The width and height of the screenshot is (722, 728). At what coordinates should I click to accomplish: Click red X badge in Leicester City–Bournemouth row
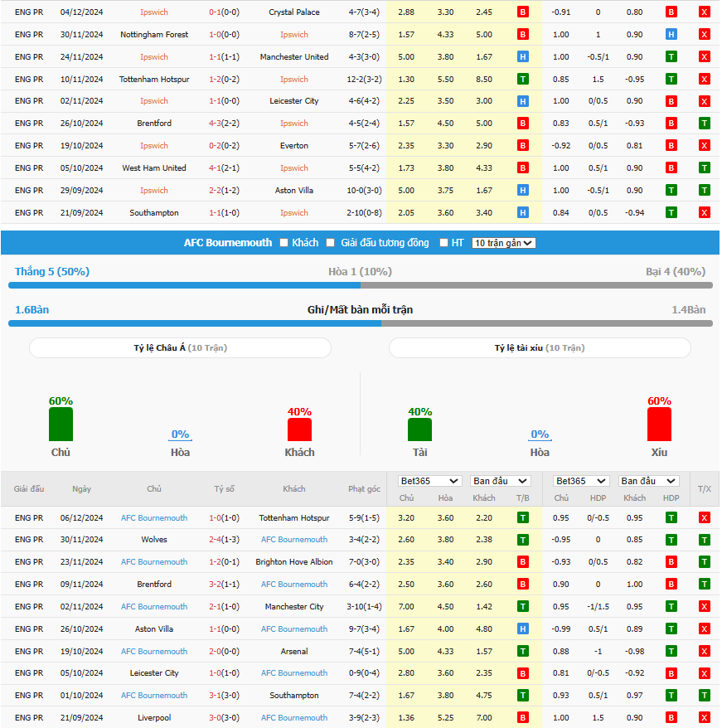click(705, 673)
